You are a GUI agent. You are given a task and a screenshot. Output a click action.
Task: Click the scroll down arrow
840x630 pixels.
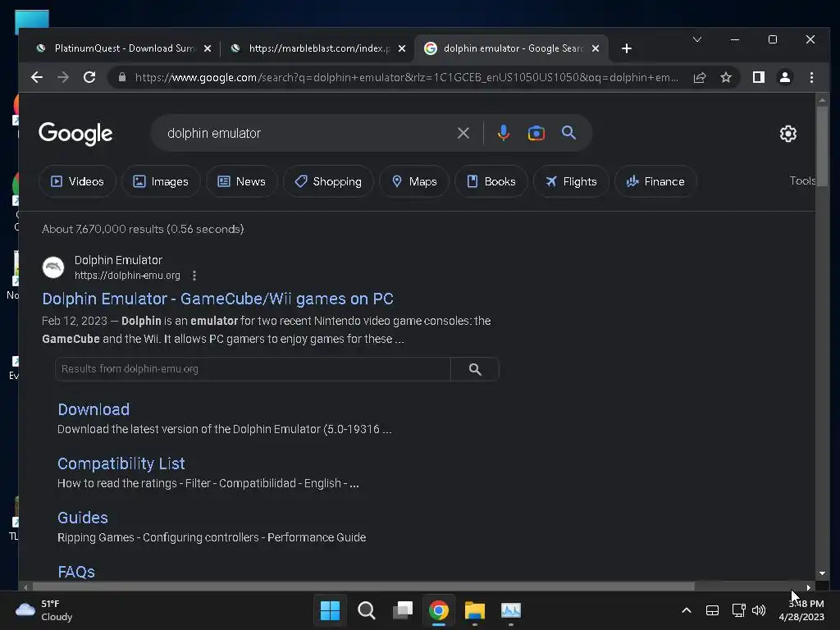[x=822, y=573]
